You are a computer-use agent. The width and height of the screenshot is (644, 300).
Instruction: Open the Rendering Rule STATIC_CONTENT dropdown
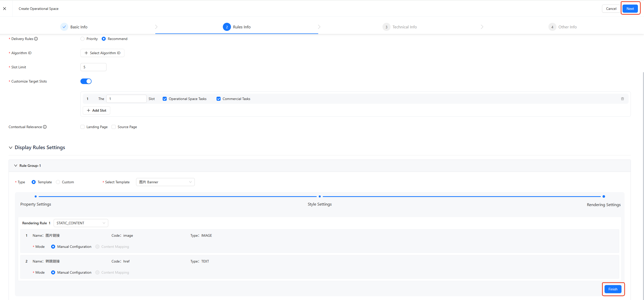81,223
